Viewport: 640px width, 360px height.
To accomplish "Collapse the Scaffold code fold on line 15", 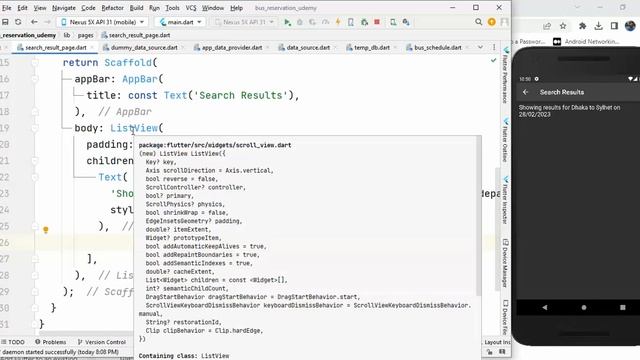I will [x=35, y=63].
